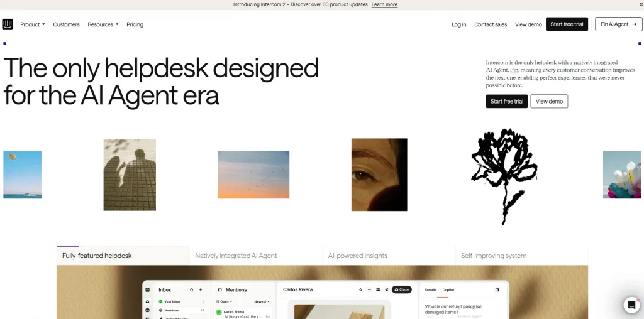Open the 13 Open filter dropdown
644x319 pixels.
coord(225,302)
